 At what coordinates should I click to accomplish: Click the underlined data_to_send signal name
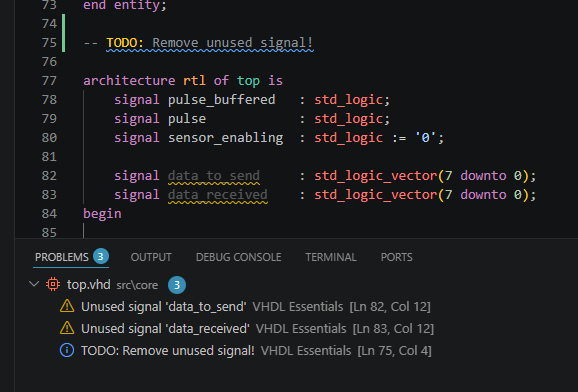[x=214, y=176]
